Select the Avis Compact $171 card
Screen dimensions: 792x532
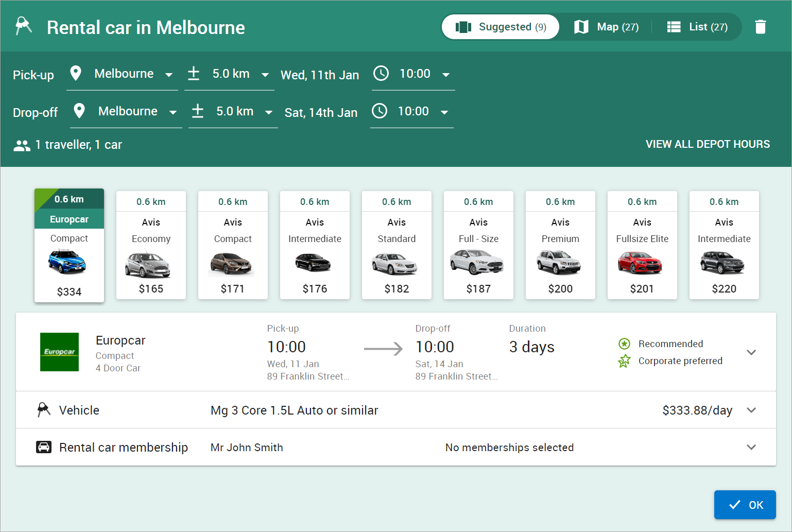[x=233, y=245]
